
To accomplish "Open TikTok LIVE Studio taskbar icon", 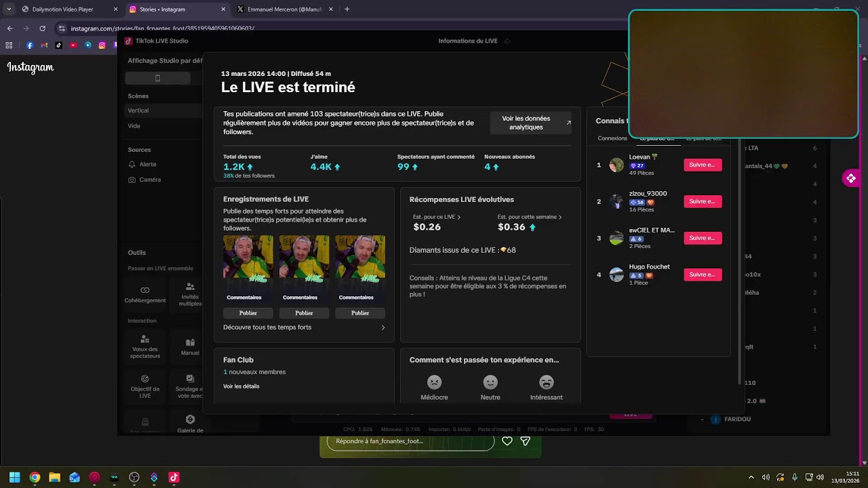I will [174, 477].
